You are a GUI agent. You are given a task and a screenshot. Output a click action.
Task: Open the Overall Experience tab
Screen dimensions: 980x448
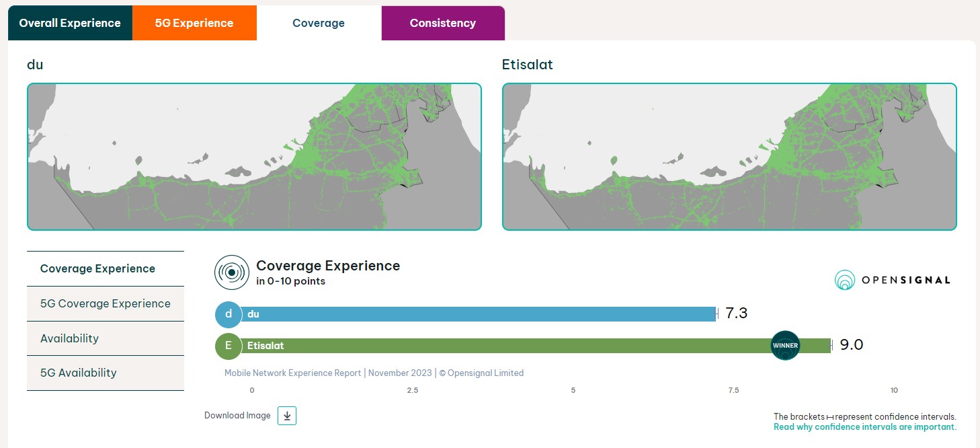pyautogui.click(x=70, y=23)
